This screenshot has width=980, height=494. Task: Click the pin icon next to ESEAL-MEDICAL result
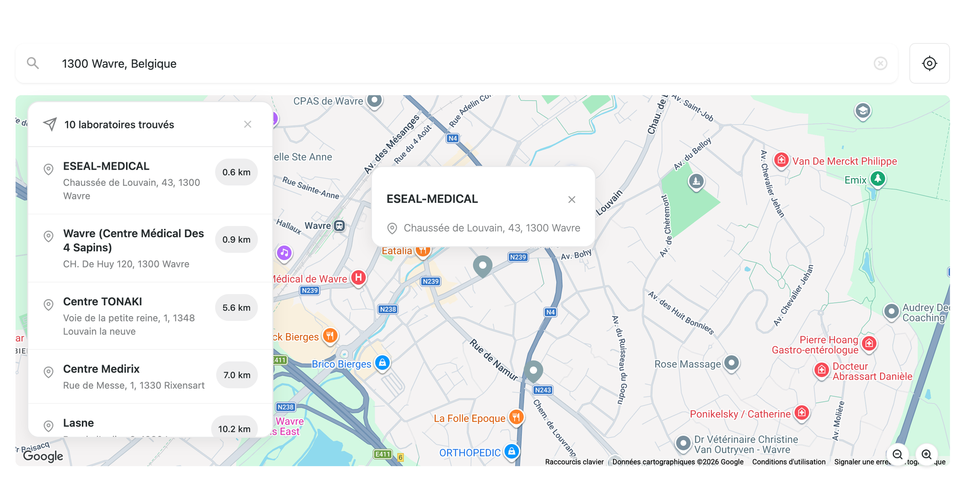click(49, 170)
